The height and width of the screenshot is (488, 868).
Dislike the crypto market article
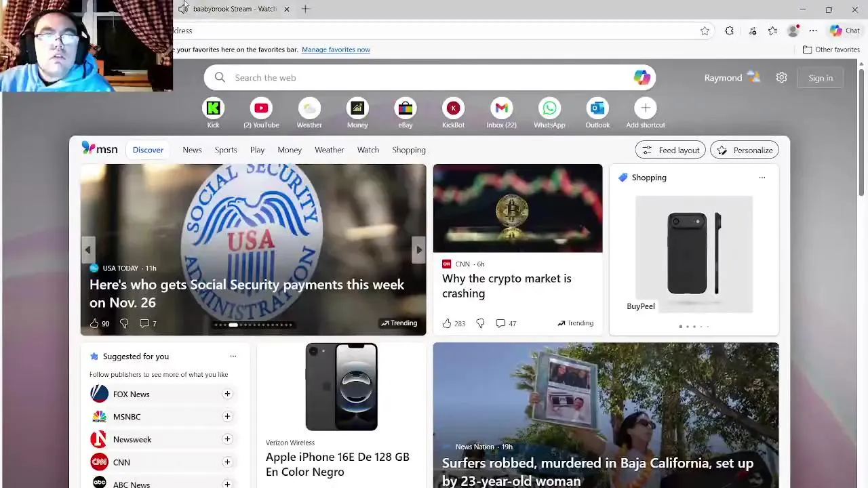(480, 323)
